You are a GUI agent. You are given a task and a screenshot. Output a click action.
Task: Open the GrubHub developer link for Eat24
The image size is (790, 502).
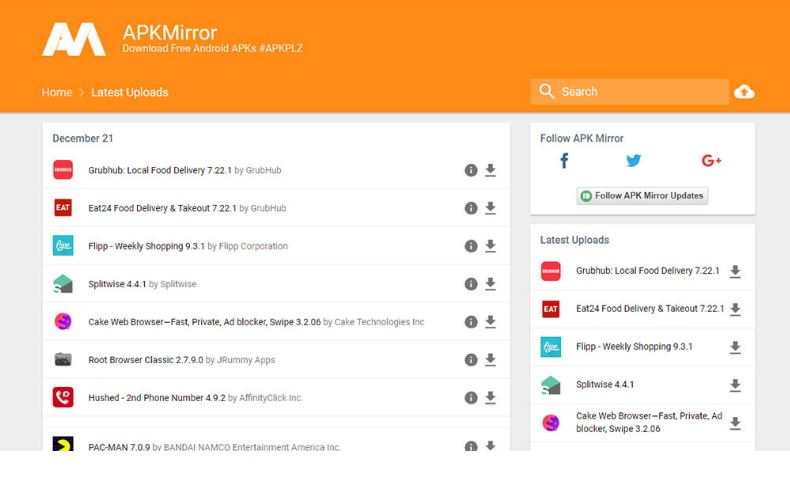(268, 208)
